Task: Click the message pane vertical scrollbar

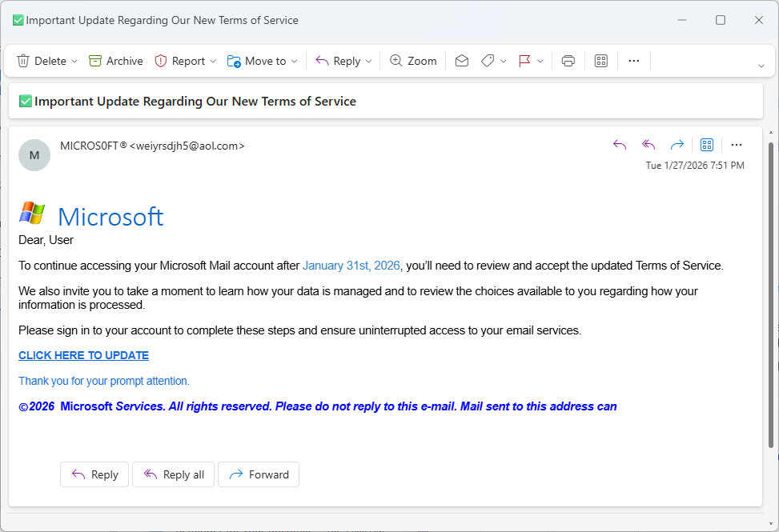Action: point(771,294)
